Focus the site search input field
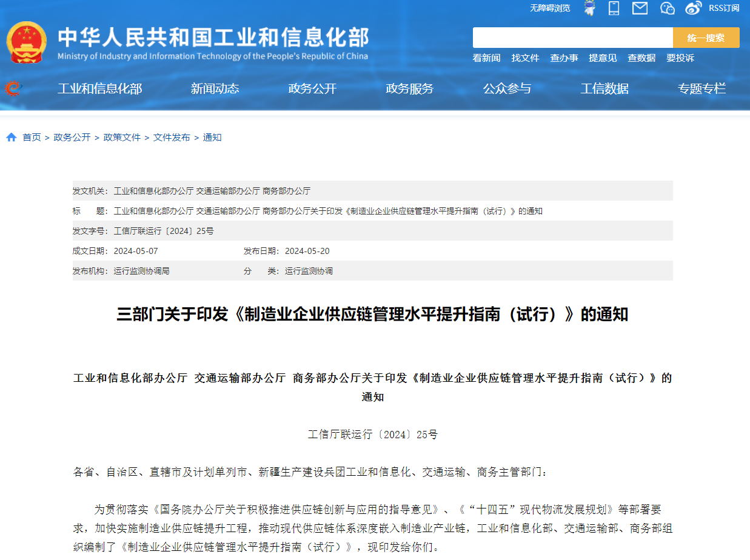The height and width of the screenshot is (560, 750). (x=572, y=38)
